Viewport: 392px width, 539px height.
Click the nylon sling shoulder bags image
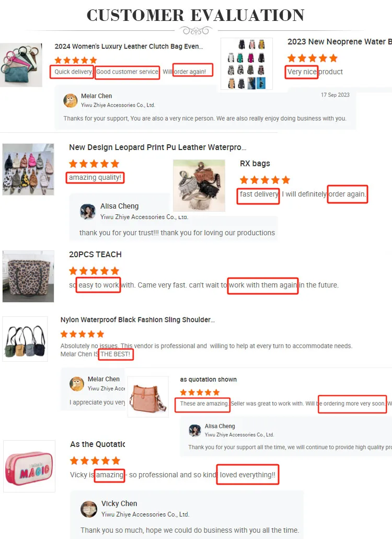(x=25, y=339)
